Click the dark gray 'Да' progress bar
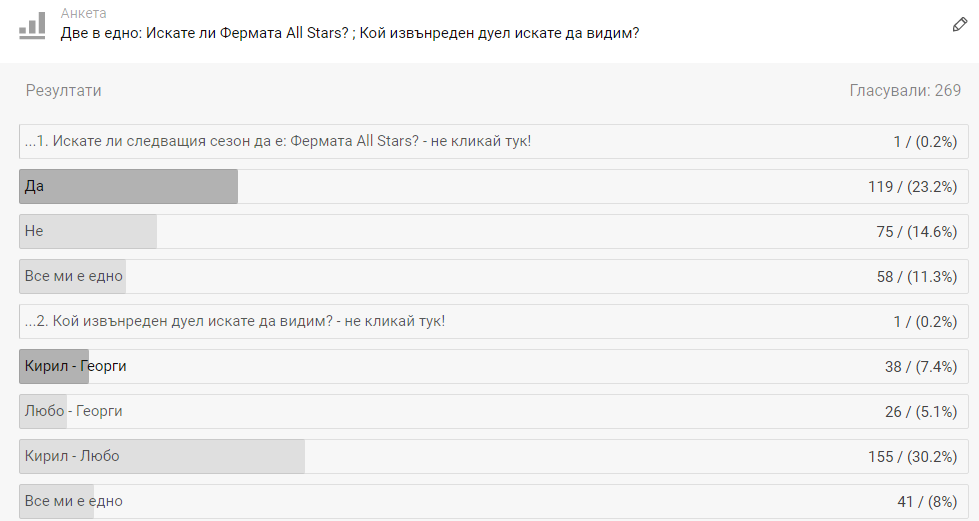Image resolution: width=979 pixels, height=521 pixels. tap(129, 186)
